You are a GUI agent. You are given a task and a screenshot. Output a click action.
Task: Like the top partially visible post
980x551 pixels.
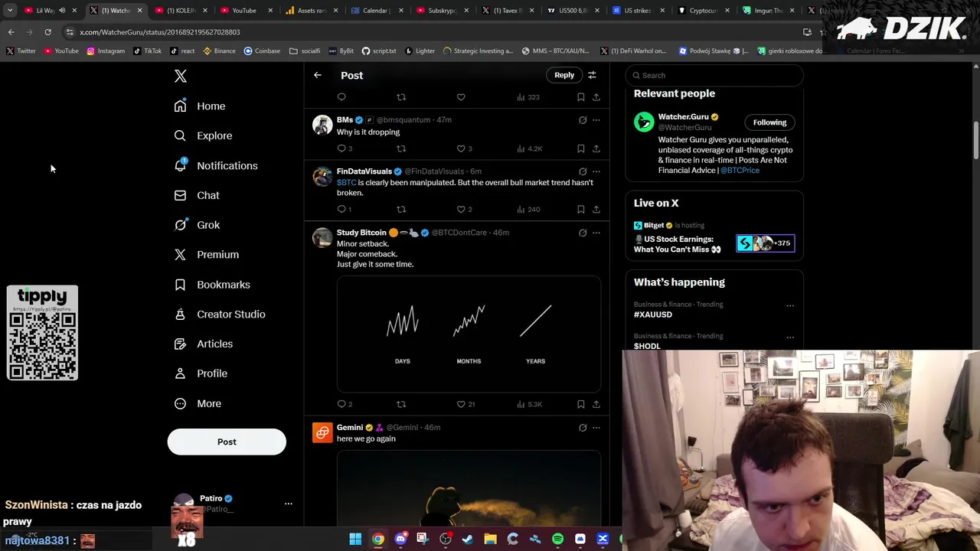461,97
